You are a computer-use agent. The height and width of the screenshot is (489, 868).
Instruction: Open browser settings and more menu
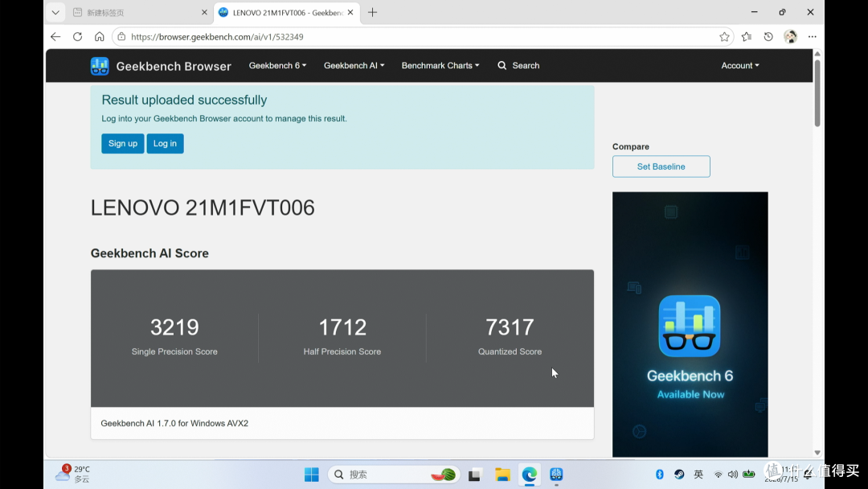click(812, 36)
